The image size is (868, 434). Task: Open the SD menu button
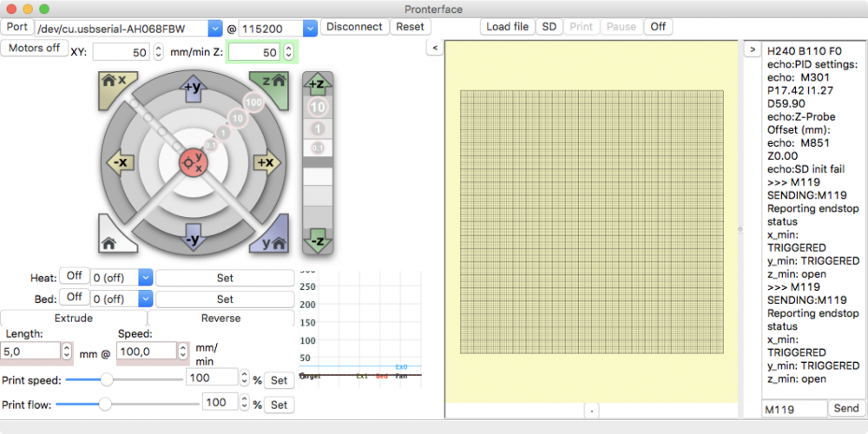tap(549, 27)
